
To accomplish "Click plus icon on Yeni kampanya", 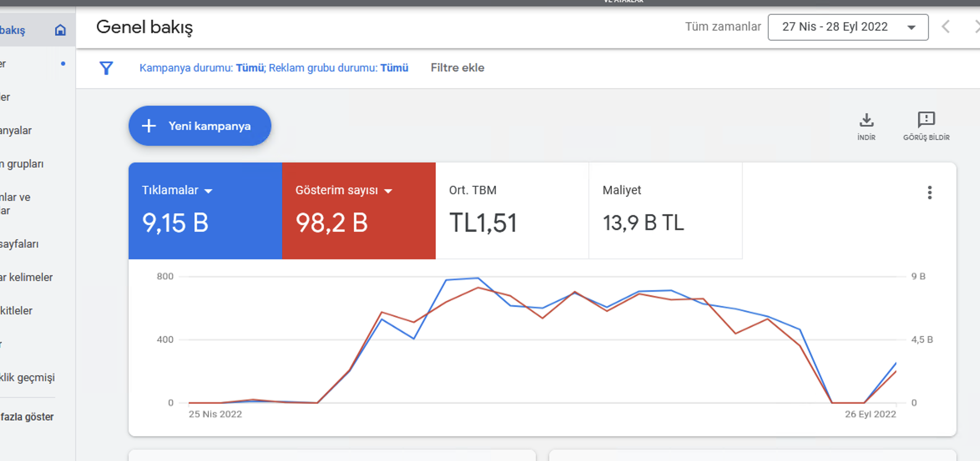I will [x=149, y=126].
